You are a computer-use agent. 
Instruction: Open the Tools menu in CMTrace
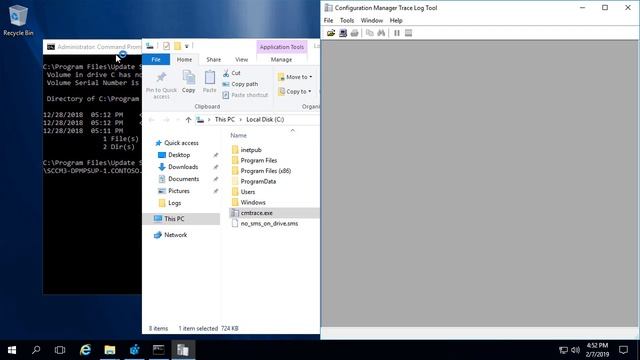347,20
